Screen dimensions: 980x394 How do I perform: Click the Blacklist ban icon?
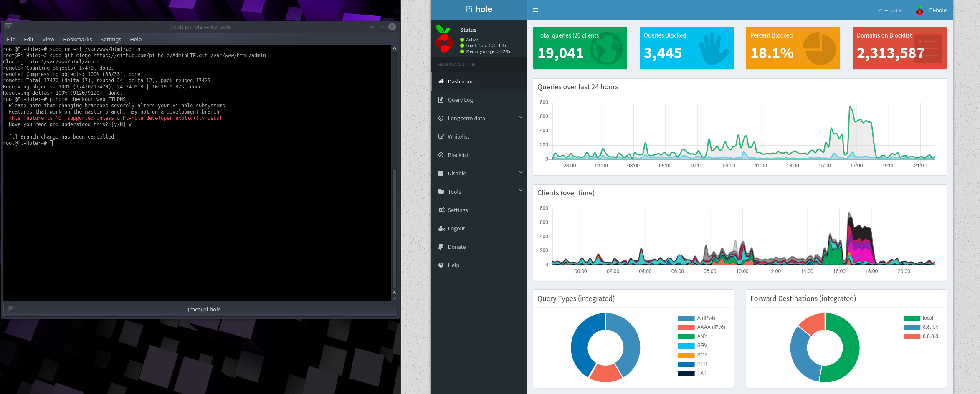pos(441,155)
